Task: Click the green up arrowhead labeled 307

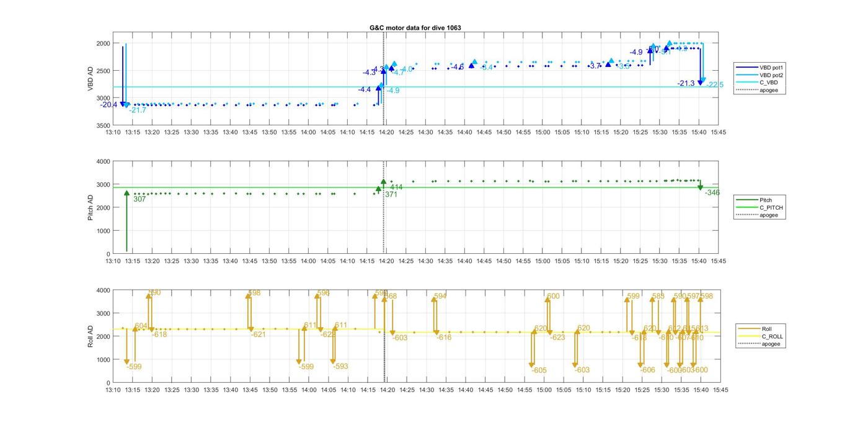Action: tap(126, 193)
